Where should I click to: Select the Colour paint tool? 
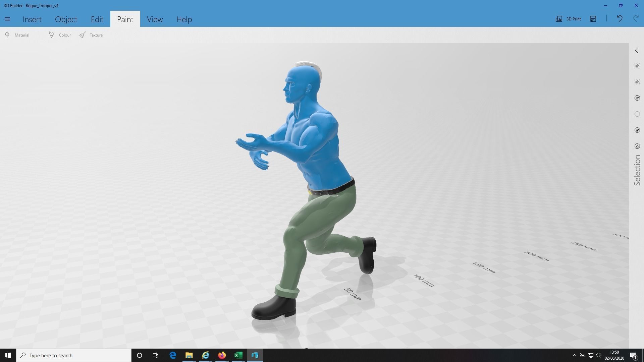click(x=60, y=35)
